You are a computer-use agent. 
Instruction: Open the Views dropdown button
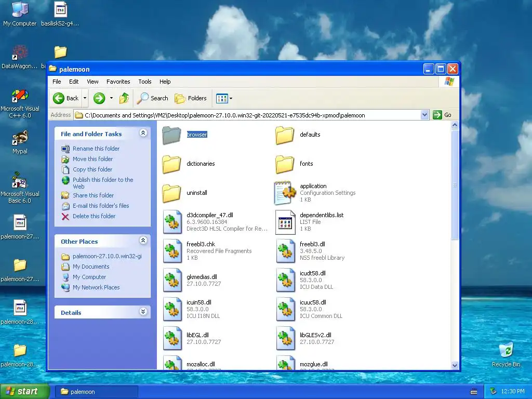coord(224,98)
